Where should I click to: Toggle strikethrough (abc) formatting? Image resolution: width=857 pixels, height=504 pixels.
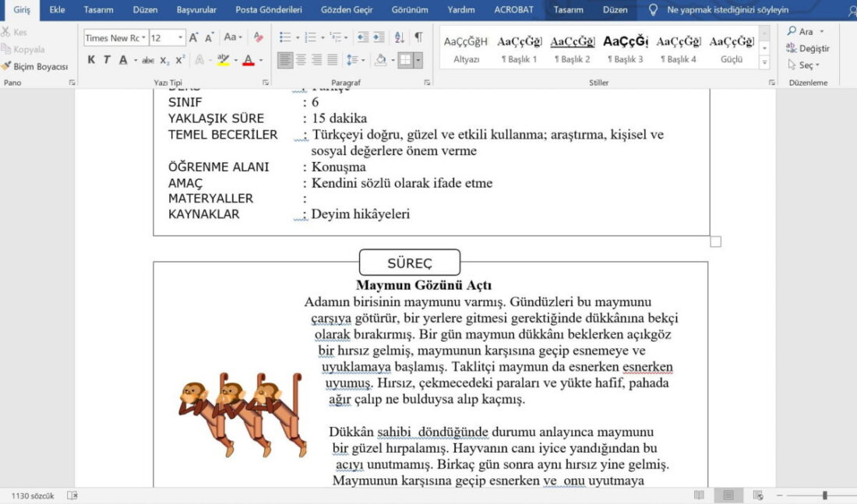147,60
